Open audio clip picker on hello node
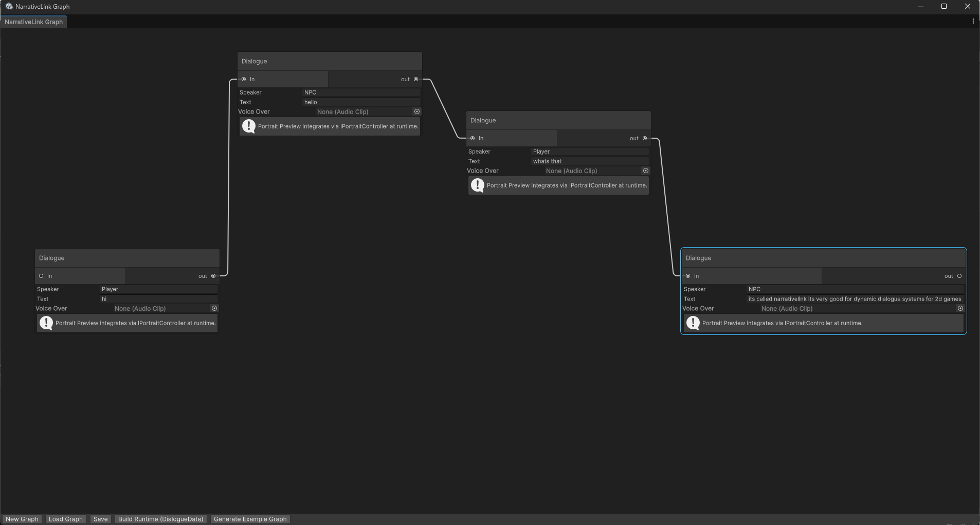This screenshot has height=525, width=980. [417, 111]
